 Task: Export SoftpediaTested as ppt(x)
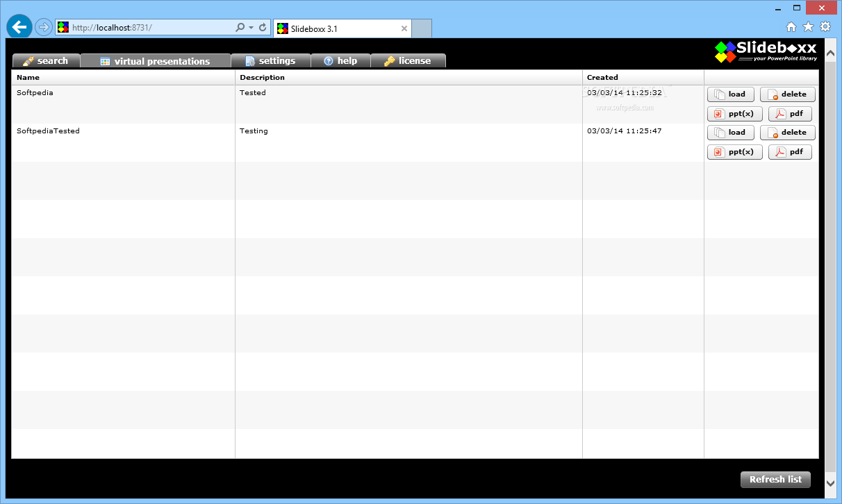[735, 152]
